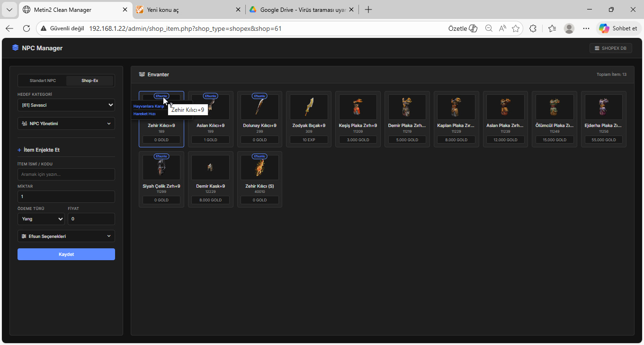This screenshot has height=345, width=644.
Task: Open the Hedef Kategori dropdown
Action: [x=66, y=105]
